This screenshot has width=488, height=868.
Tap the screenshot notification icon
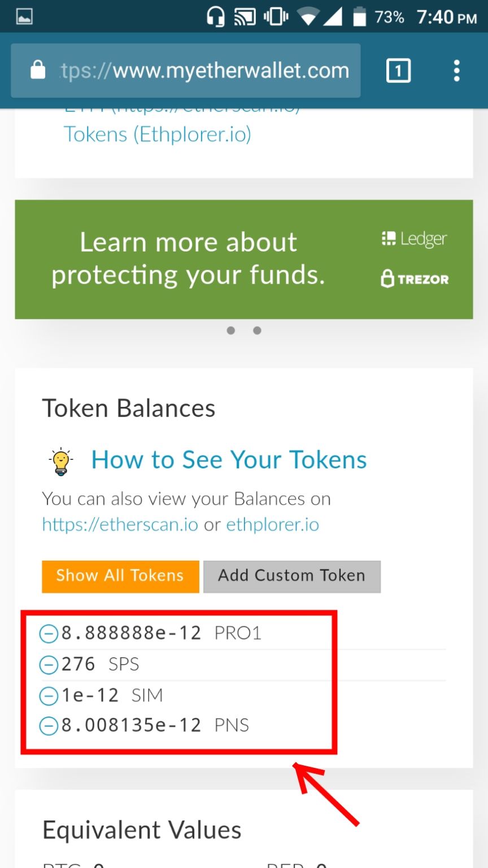click(24, 16)
